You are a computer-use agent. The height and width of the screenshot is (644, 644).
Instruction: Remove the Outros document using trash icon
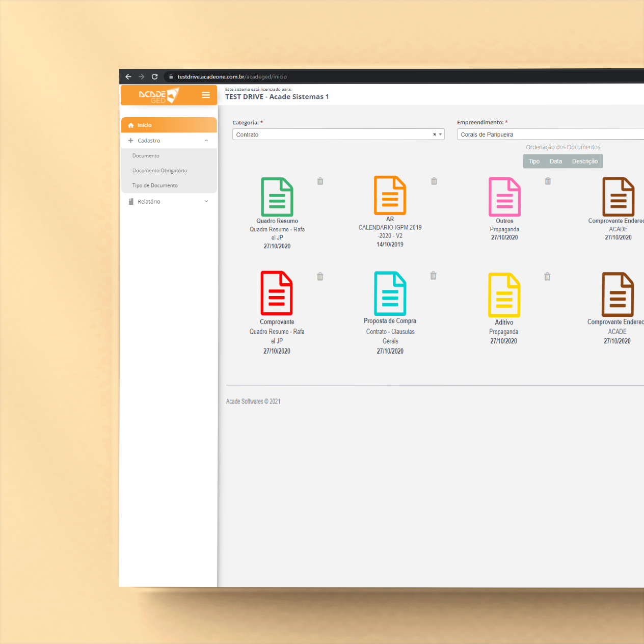[x=548, y=181]
